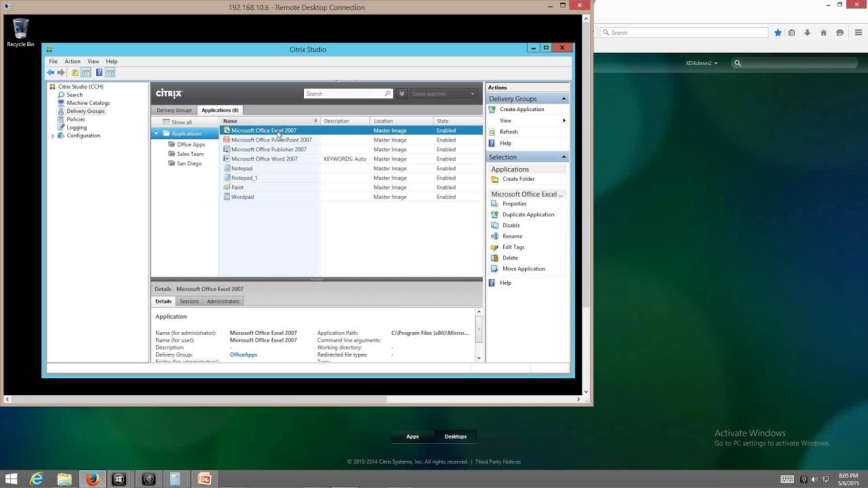Screen dimensions: 868x488
Task: Open Search node in Citrix Studio tree
Action: [x=75, y=95]
